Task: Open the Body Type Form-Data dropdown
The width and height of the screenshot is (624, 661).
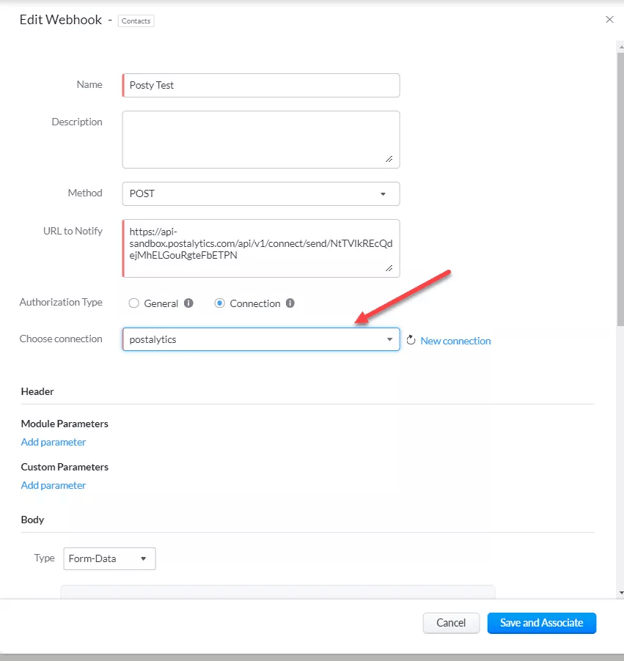Action: pos(110,559)
